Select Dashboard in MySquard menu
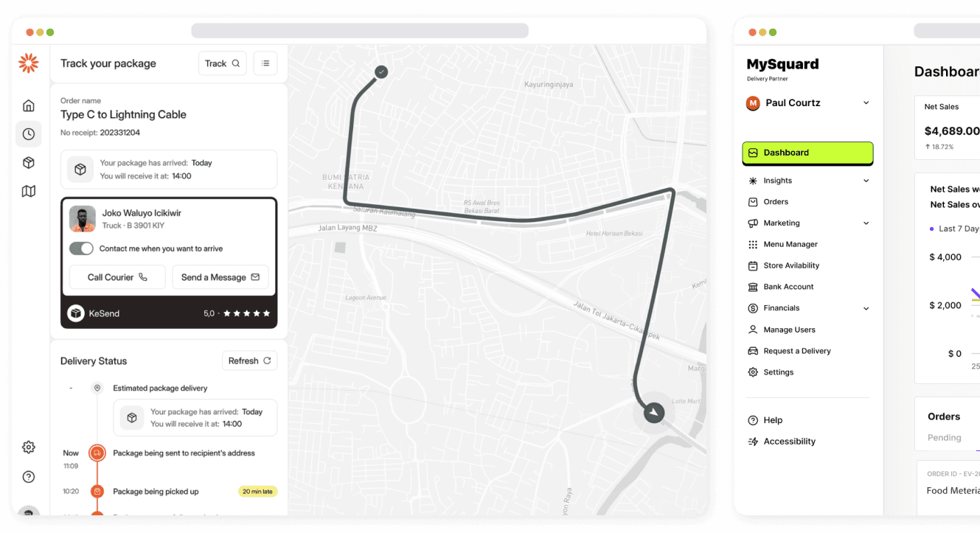This screenshot has height=533, width=980. [x=807, y=153]
